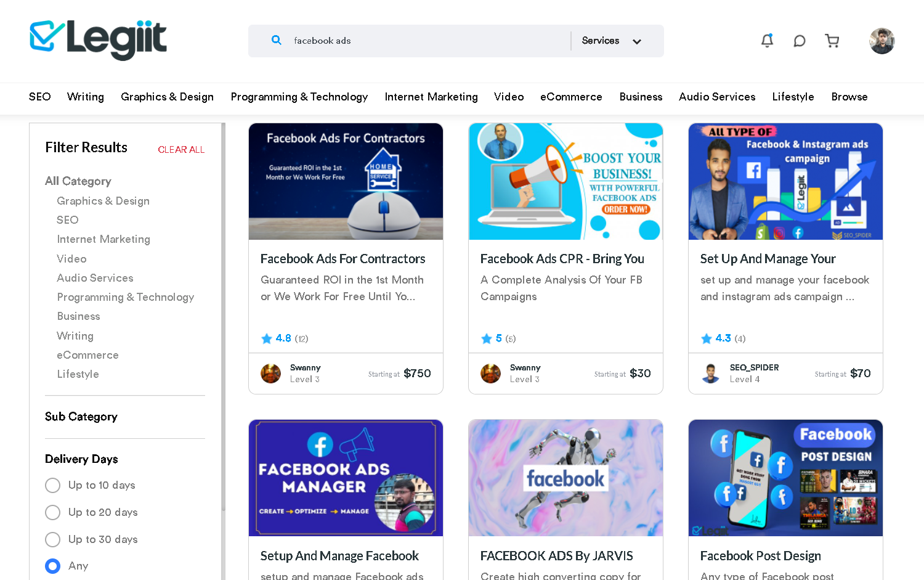Open the Services search type dropdown
Viewport: 924px width, 580px height.
[x=612, y=41]
